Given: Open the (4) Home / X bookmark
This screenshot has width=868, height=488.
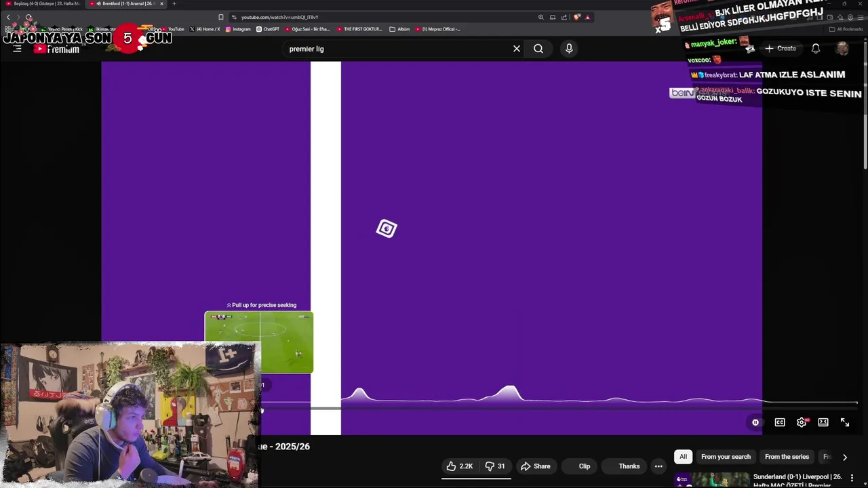Looking at the screenshot, I should [x=205, y=29].
